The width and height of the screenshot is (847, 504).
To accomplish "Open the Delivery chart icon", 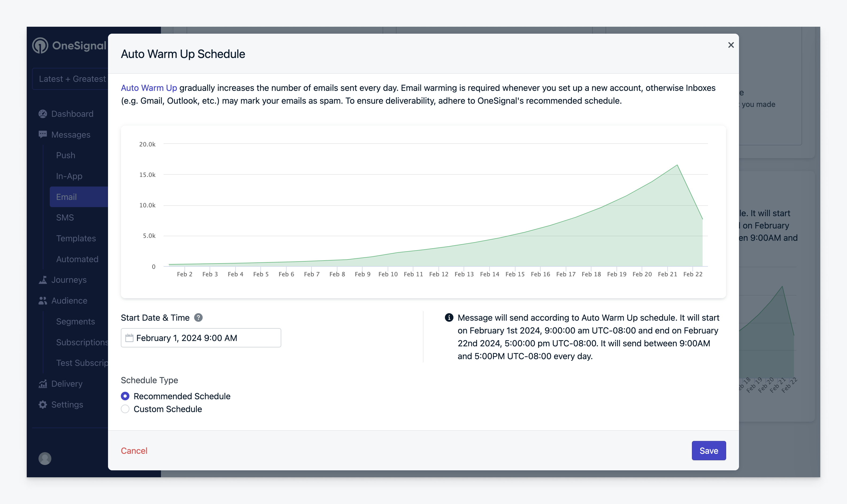I will coord(42,384).
